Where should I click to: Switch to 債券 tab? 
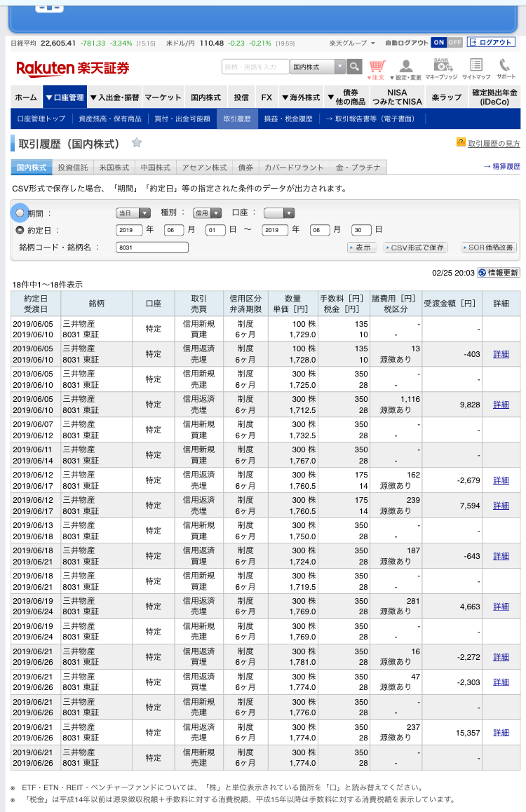[246, 168]
